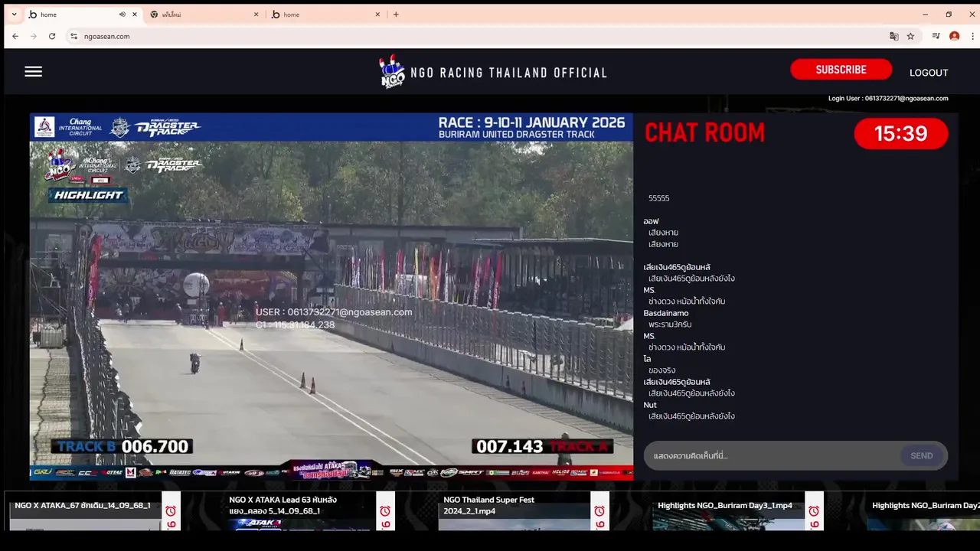
Task: Click the live race video player
Action: click(x=332, y=297)
